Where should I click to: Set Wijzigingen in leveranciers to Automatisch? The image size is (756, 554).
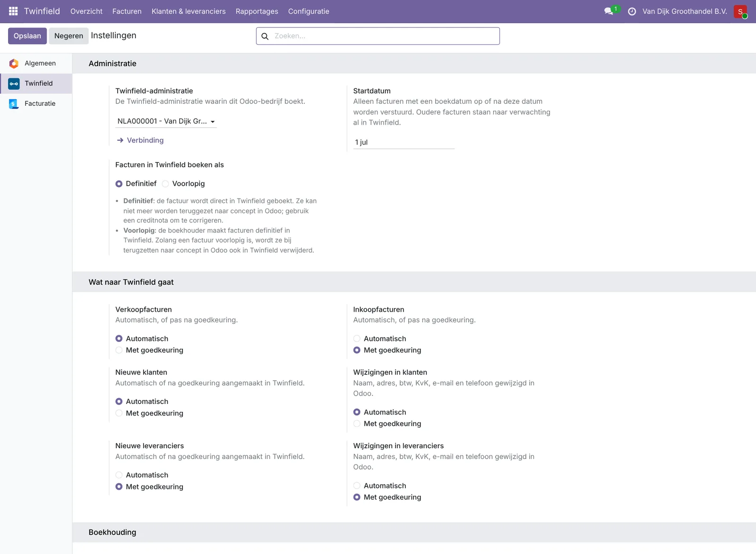(357, 486)
